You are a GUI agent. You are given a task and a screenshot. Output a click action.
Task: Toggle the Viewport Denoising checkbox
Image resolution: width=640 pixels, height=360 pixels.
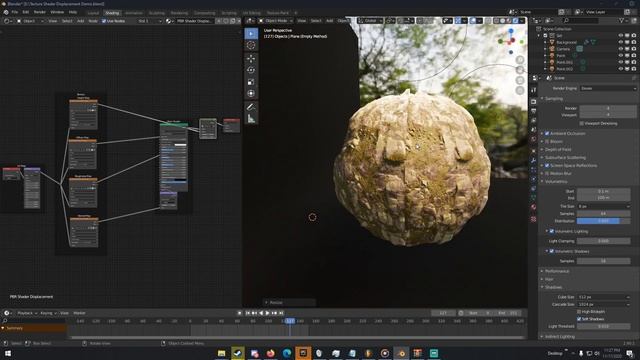click(582, 123)
